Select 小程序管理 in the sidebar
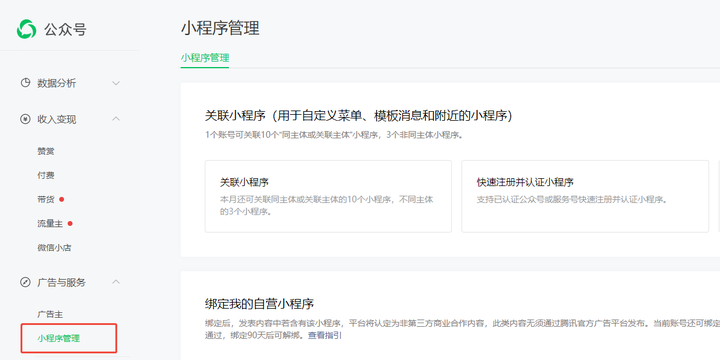Screen dimensions: 720x360 coord(58,338)
